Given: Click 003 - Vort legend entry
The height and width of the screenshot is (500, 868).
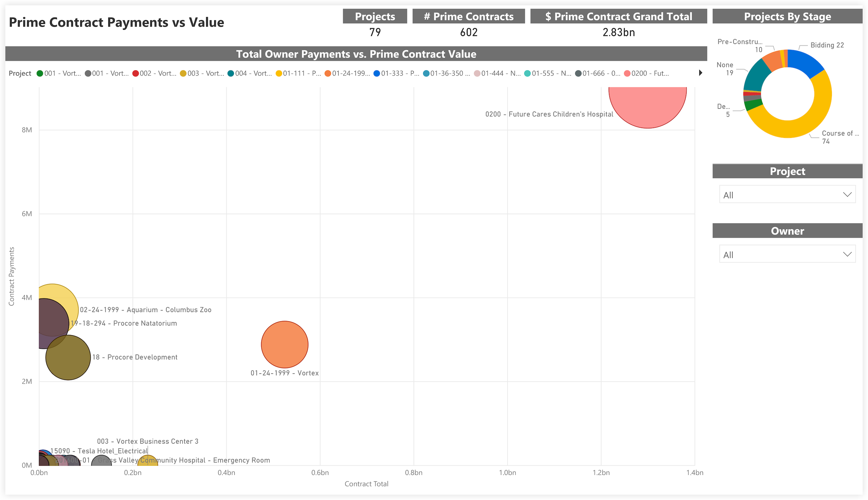Looking at the screenshot, I should point(202,73).
